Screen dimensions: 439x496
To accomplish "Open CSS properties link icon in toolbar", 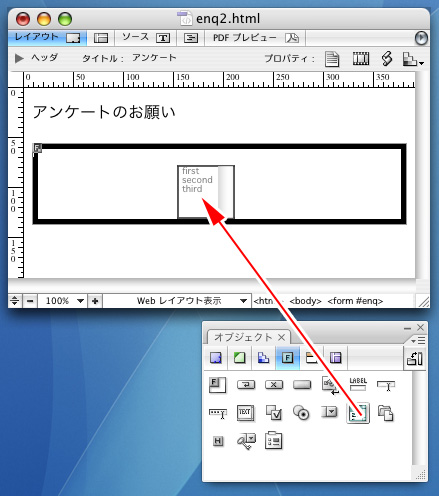I will (x=387, y=59).
